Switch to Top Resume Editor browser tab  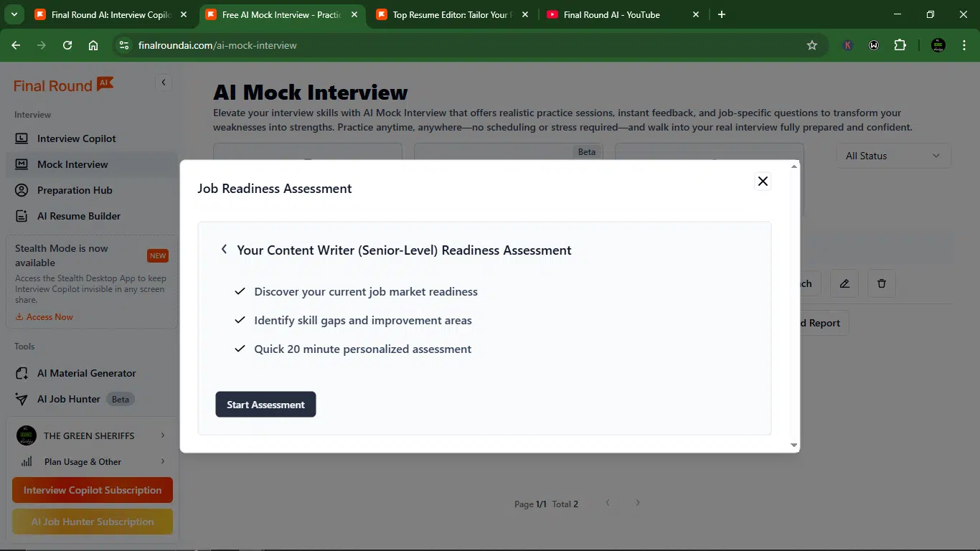452,14
